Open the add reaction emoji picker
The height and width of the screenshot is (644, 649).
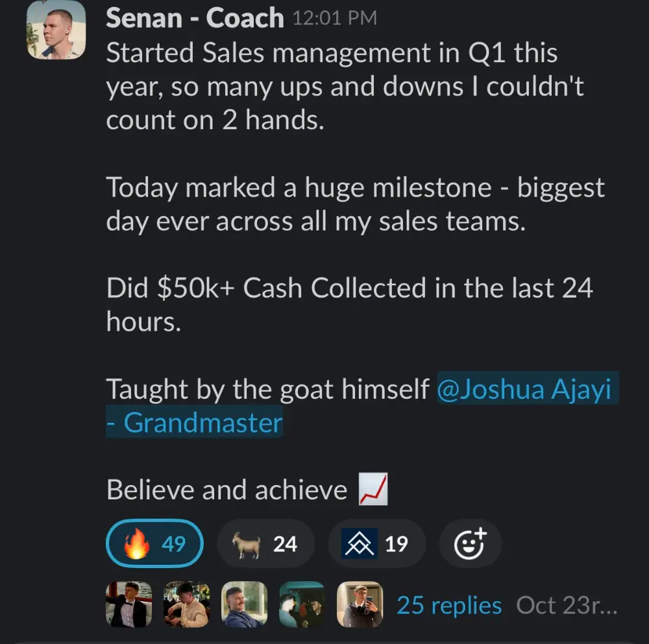pyautogui.click(x=470, y=544)
